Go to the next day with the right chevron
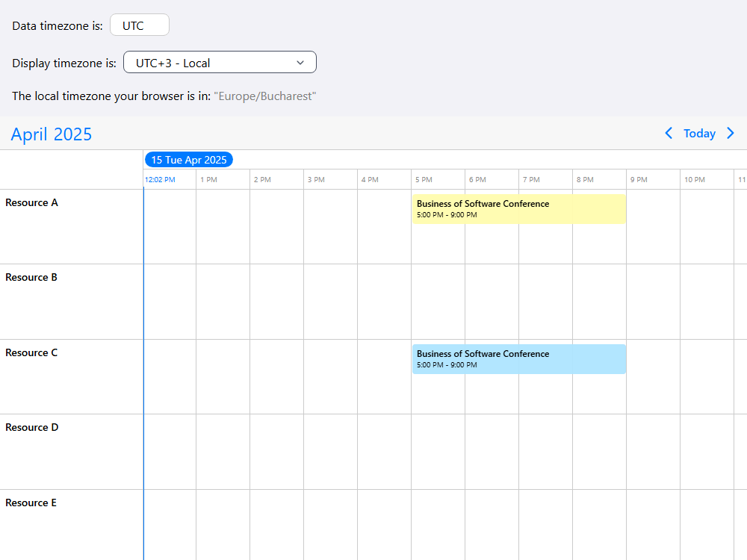This screenshot has height=560, width=747. pos(731,134)
